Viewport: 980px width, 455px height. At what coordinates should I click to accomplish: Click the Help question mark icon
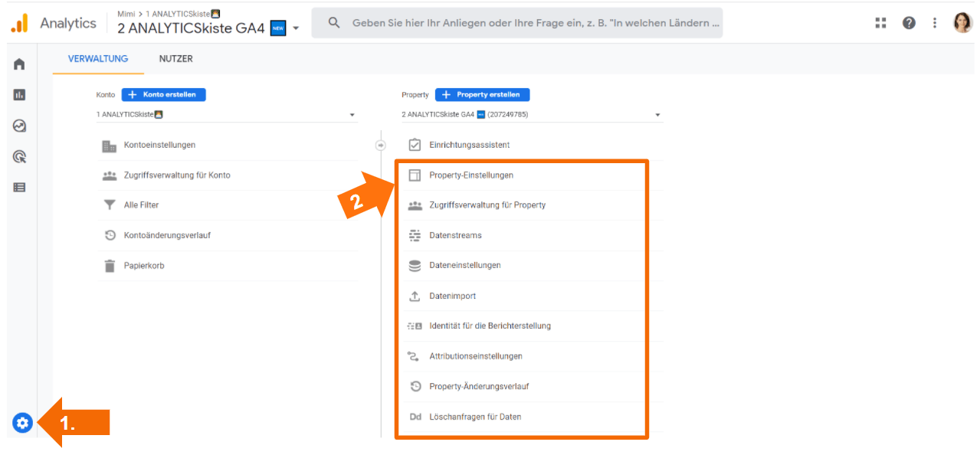909,23
